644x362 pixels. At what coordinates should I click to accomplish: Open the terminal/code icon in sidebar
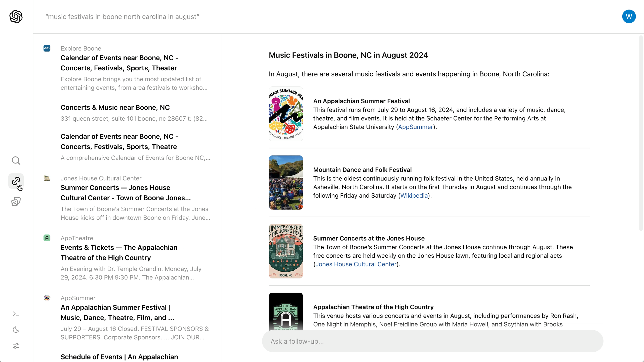click(16, 314)
